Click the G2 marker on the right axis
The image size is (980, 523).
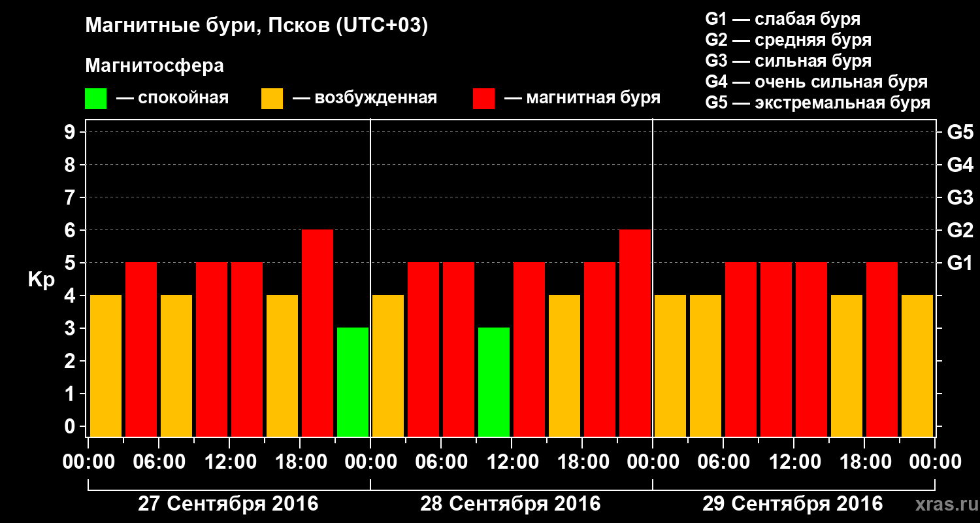960,230
